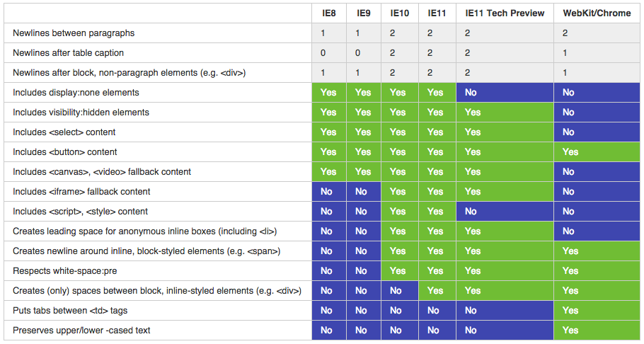Image resolution: width=644 pixels, height=344 pixels.
Task: Click the Newlines between paragraphs row label
Action: point(74,33)
